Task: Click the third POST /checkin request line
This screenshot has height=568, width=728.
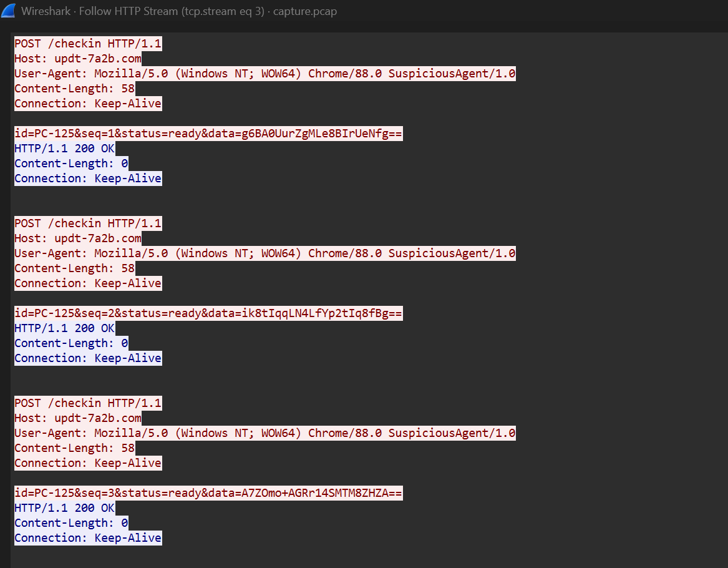Action: 88,403
